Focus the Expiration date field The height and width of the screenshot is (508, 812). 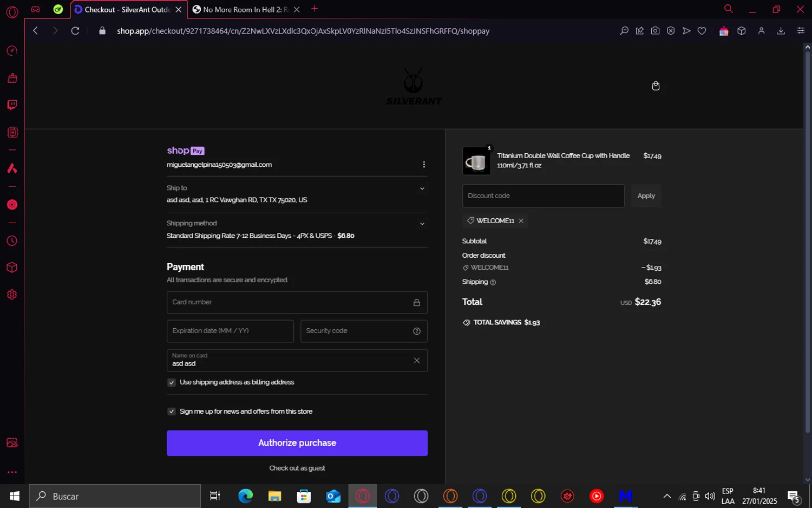click(x=230, y=331)
